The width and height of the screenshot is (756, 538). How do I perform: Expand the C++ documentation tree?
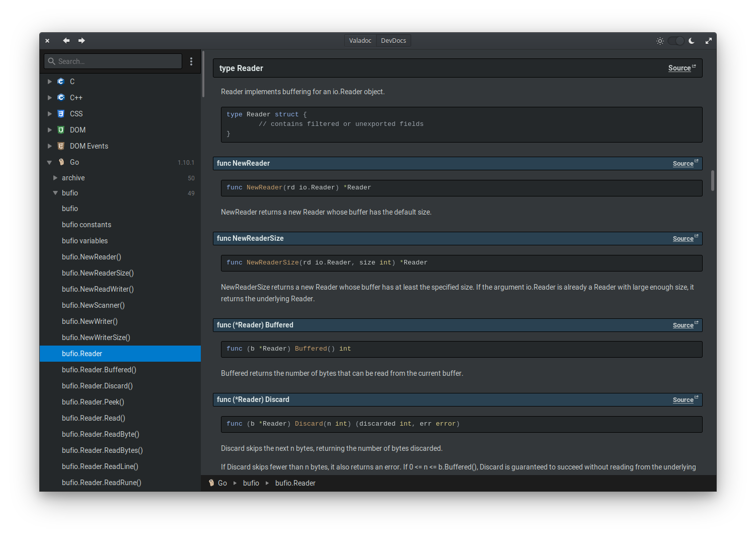click(49, 98)
